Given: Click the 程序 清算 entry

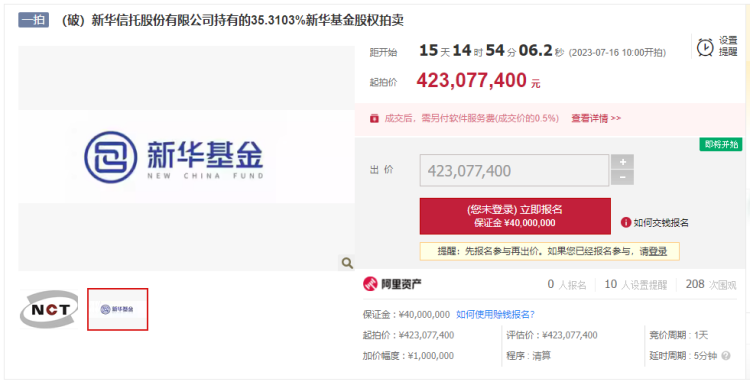Looking at the screenshot, I should point(528,356).
